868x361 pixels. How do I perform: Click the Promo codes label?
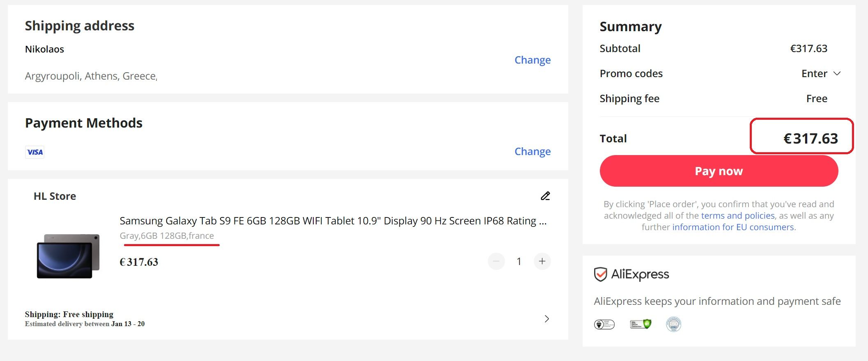click(x=631, y=73)
